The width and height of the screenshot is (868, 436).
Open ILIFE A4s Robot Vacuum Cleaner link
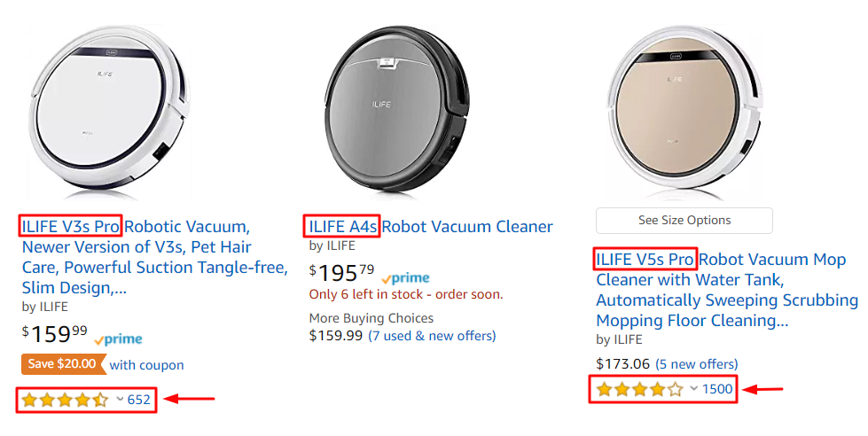430,227
